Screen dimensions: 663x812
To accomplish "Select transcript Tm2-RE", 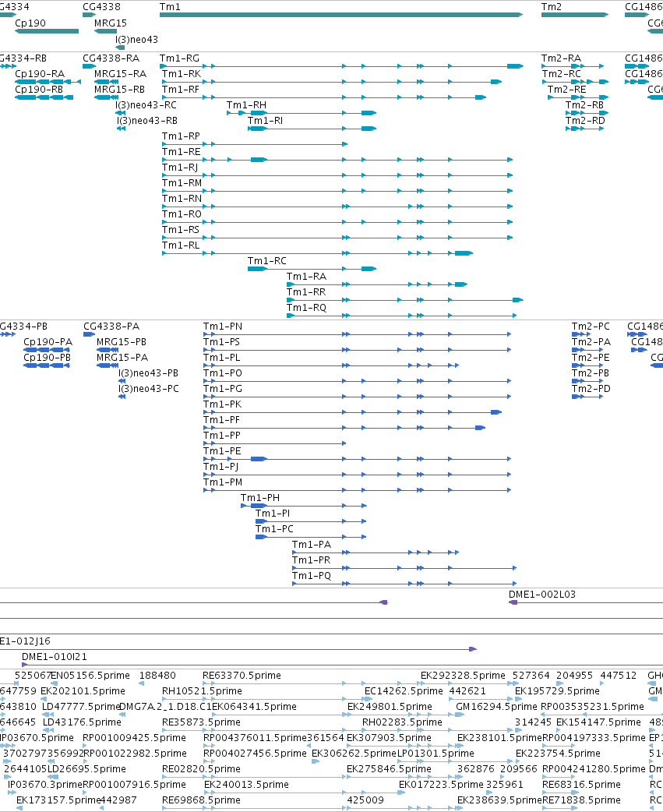I will click(x=578, y=97).
